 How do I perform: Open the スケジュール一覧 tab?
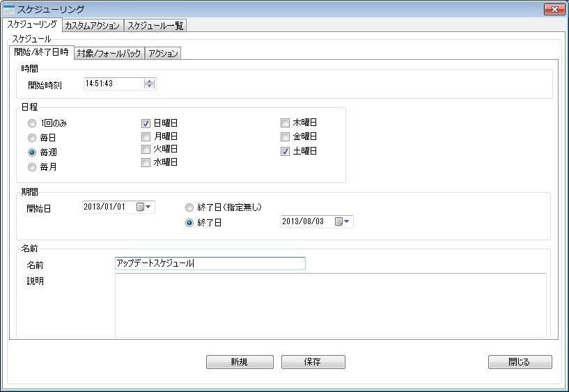tap(155, 26)
